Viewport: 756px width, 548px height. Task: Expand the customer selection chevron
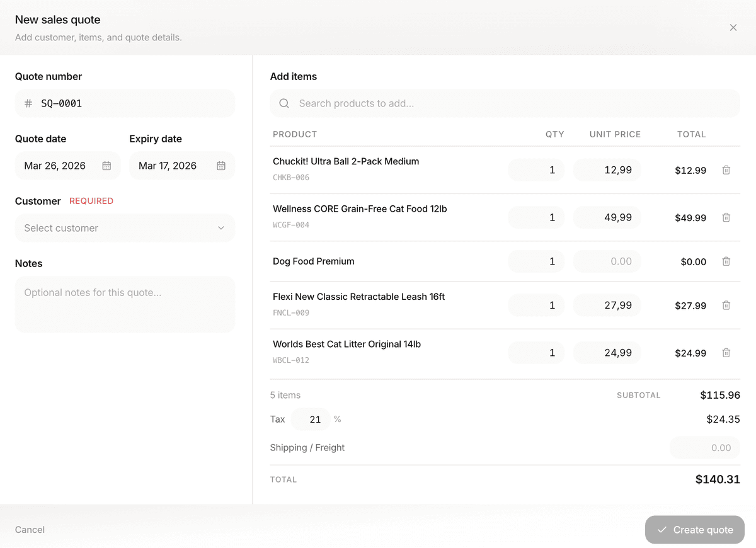pyautogui.click(x=220, y=228)
